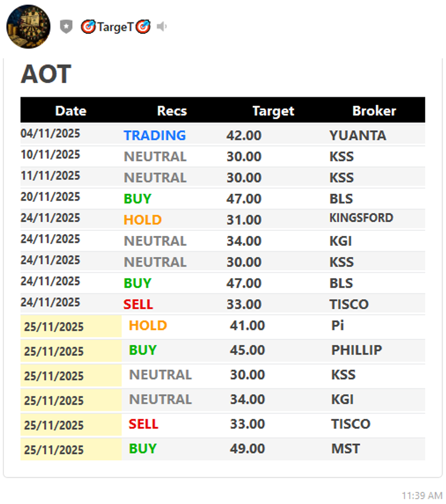
Task: Click the AOT stock heading
Action: [x=46, y=74]
